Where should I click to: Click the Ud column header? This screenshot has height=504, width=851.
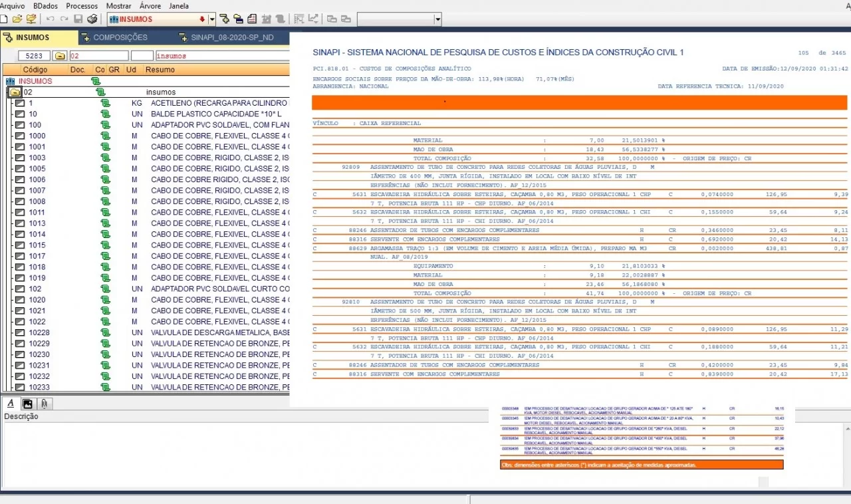click(132, 69)
